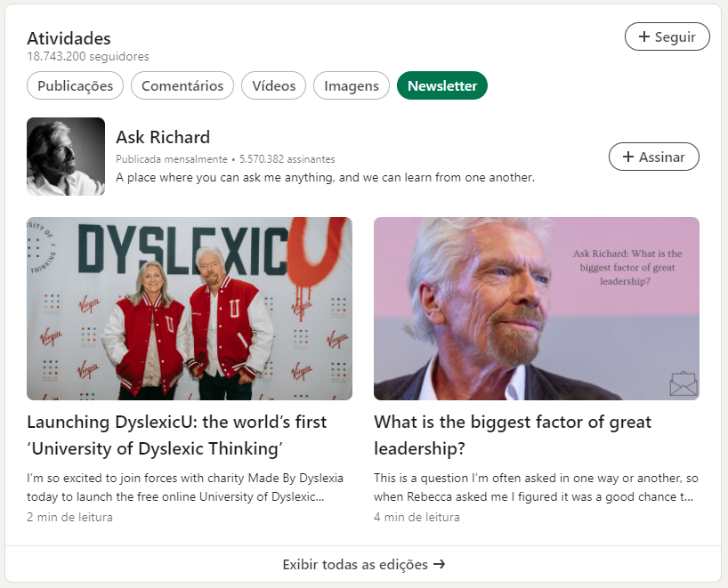Screen dimensions: 728x588
Task: Open the Ask Richard newsletter title
Action: click(163, 137)
